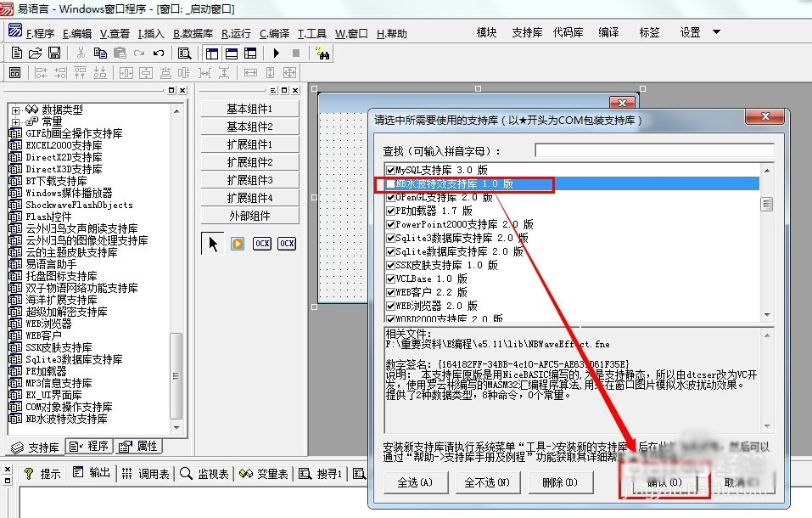Expand the 数据类型 tree node
This screenshot has width=812, height=518.
(15, 110)
